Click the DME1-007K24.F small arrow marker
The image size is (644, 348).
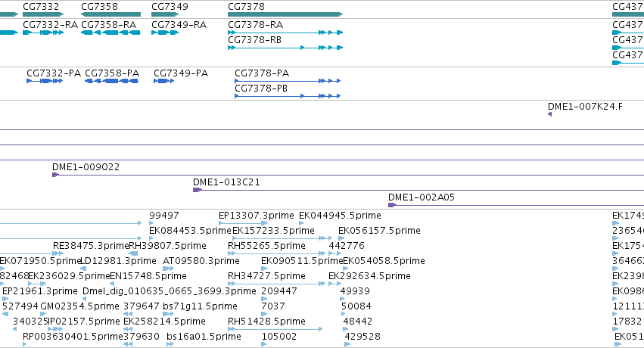(x=550, y=114)
